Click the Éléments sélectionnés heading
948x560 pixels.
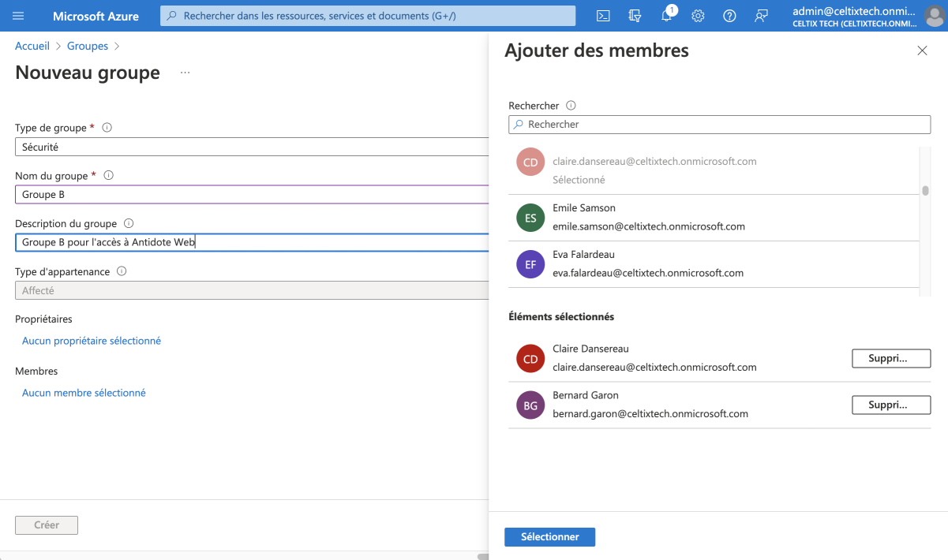coord(561,317)
